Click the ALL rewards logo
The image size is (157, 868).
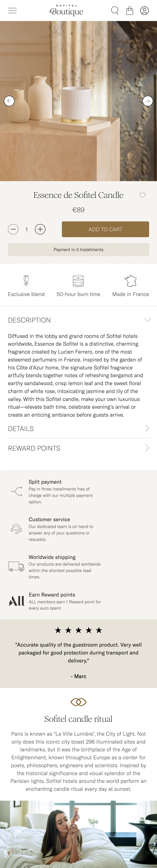tap(16, 601)
